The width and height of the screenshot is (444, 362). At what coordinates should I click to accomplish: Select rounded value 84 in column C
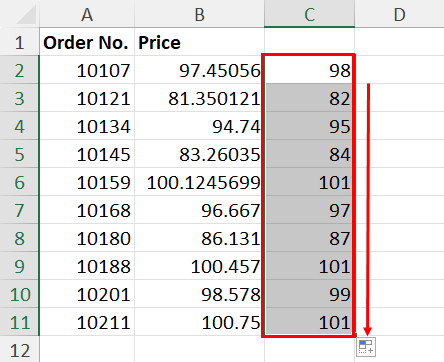[310, 154]
